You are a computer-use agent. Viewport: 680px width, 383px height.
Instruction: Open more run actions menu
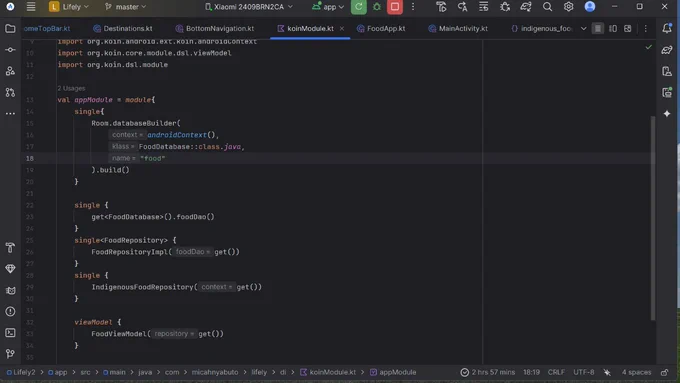[x=413, y=7]
